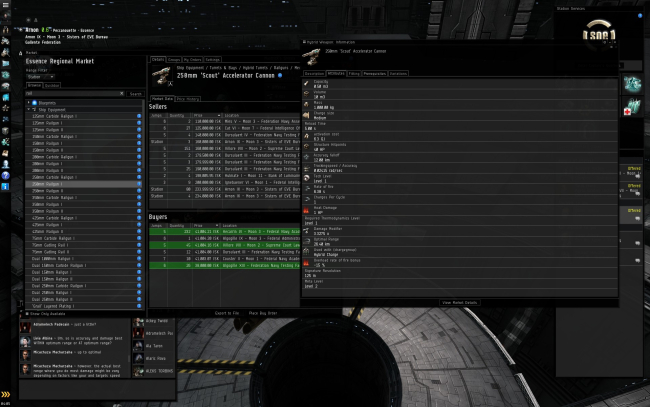Toggle Show Only Available checkbox

27,314
